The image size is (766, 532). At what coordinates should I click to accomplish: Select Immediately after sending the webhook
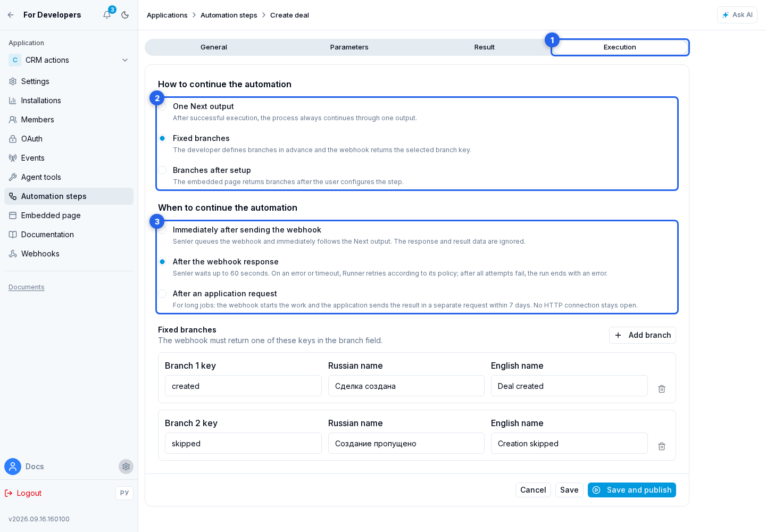(162, 230)
